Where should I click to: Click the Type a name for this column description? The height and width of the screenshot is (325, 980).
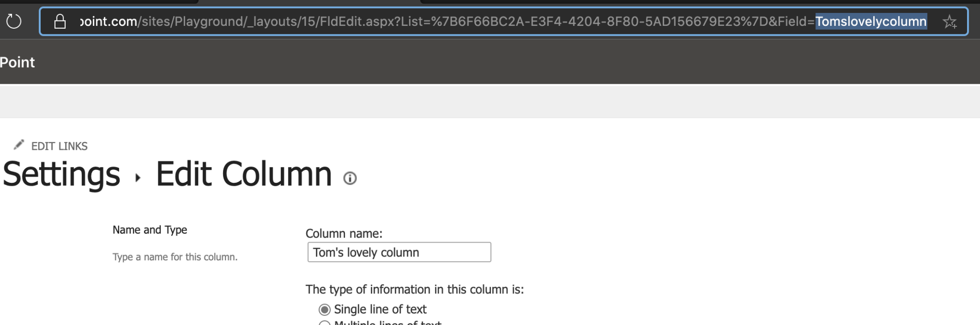tap(175, 257)
